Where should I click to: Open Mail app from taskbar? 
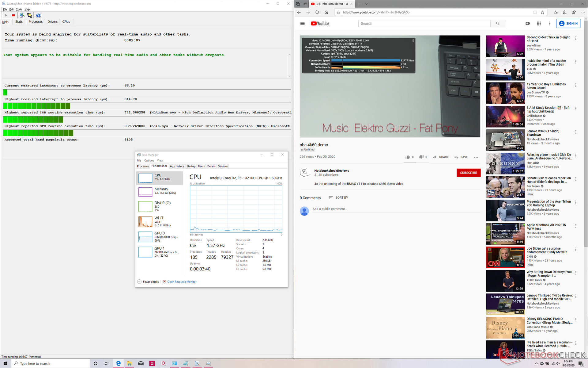click(141, 363)
